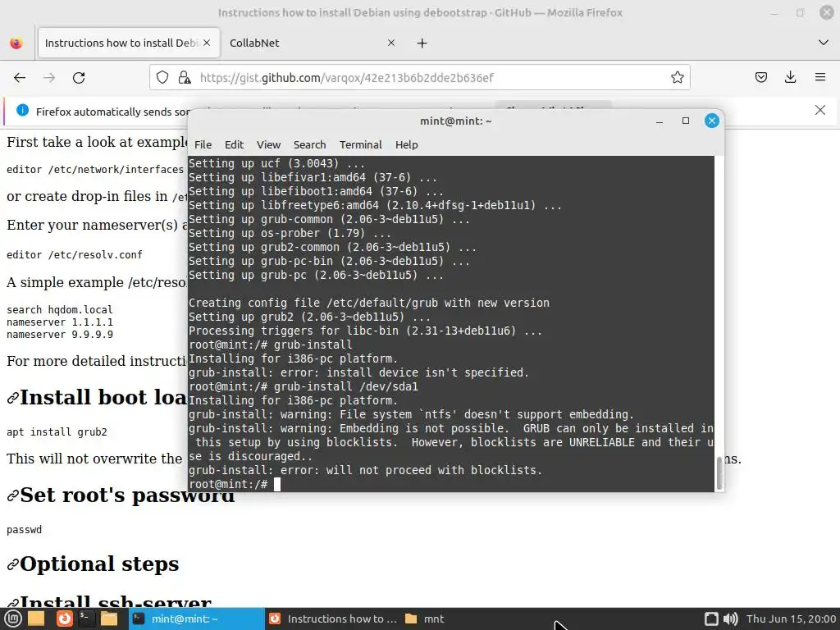Click 'Creating config file /etc/default/grub' terminal line
The height and width of the screenshot is (630, 840).
pyautogui.click(x=369, y=303)
